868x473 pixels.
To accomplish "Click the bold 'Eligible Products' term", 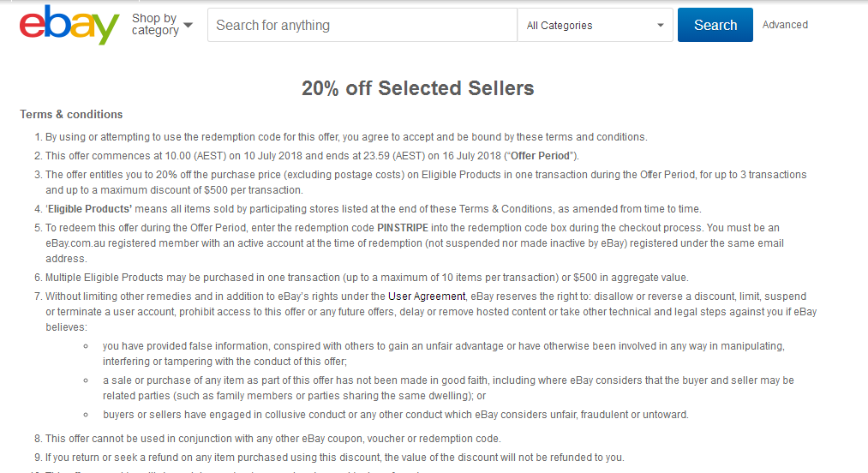I will click(89, 209).
